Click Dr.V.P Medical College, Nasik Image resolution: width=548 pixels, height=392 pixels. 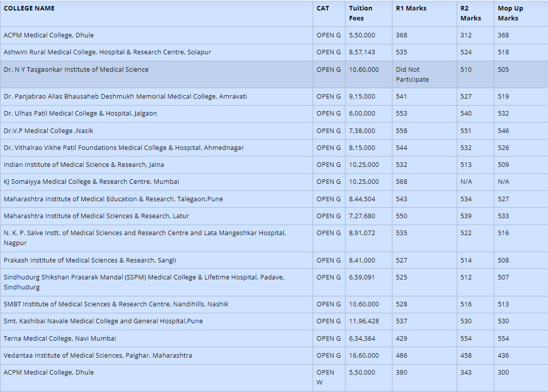click(48, 131)
